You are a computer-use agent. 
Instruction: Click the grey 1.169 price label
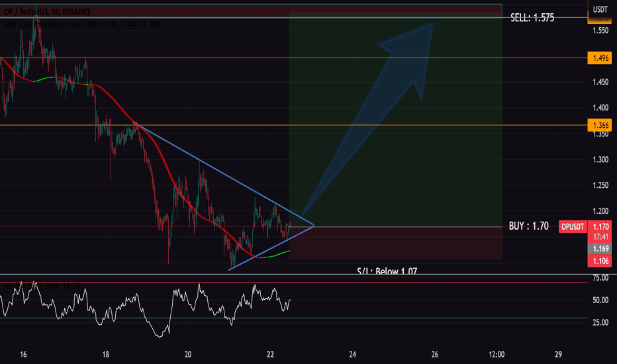point(600,248)
